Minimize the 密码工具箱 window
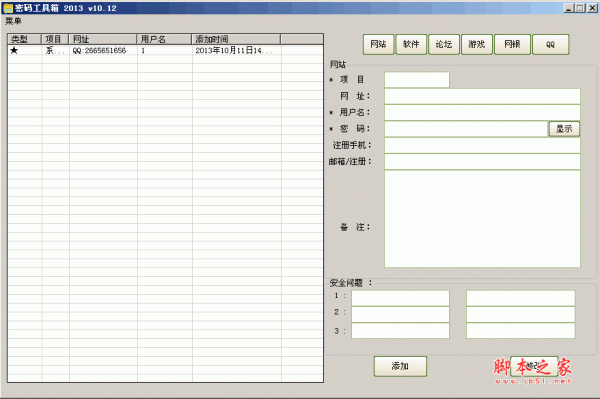The height and width of the screenshot is (399, 600). (x=569, y=8)
